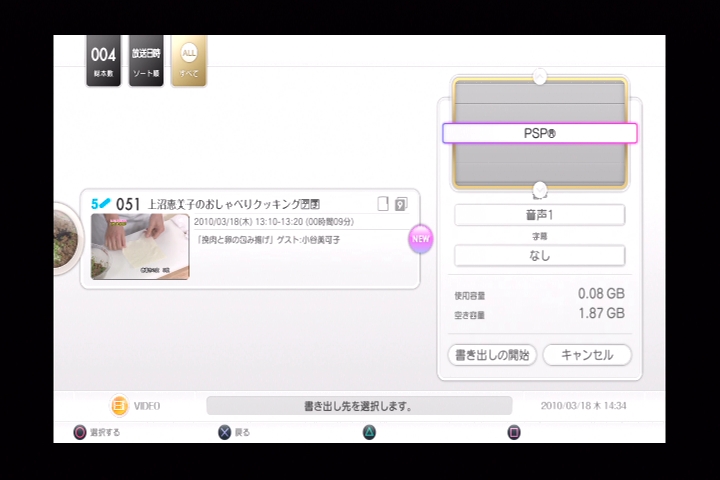The width and height of the screenshot is (720, 480).
Task: Click the circle 選択する button hint
Action: [97, 432]
